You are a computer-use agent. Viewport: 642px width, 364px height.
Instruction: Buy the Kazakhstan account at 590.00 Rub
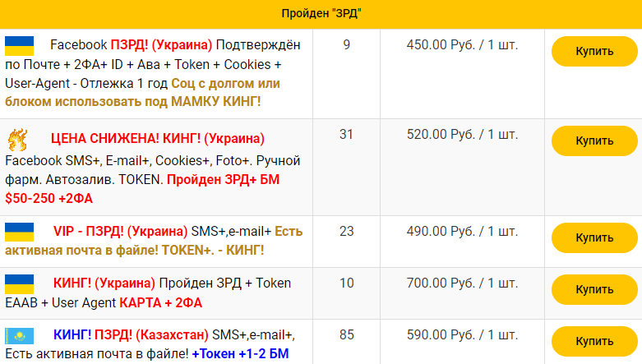point(594,342)
